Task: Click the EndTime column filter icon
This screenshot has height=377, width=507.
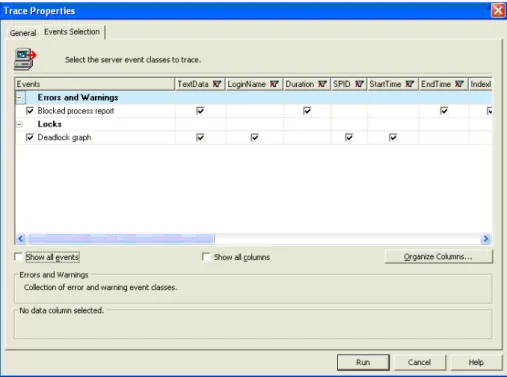Action: coord(459,84)
